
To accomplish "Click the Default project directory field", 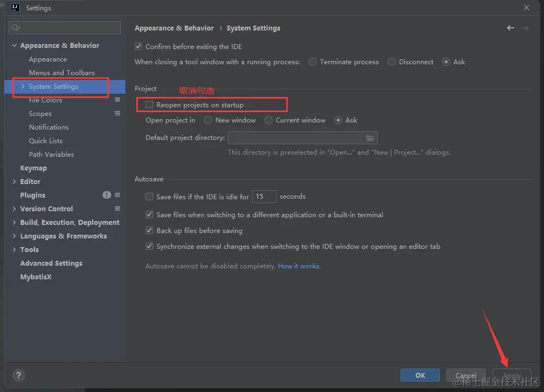I will pos(303,138).
